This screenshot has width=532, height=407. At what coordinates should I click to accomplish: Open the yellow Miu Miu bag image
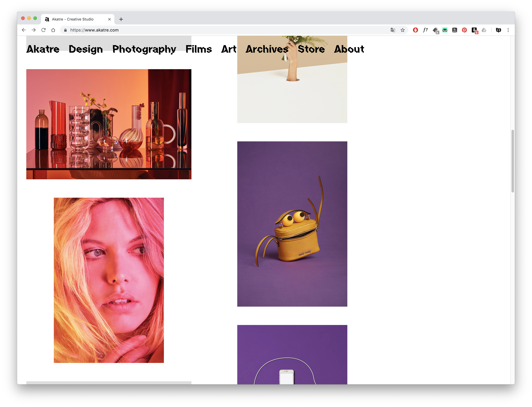click(292, 224)
